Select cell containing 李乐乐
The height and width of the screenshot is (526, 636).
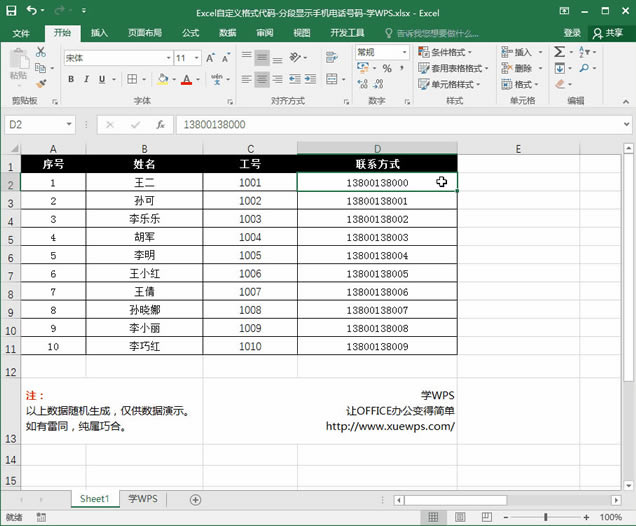[x=144, y=219]
